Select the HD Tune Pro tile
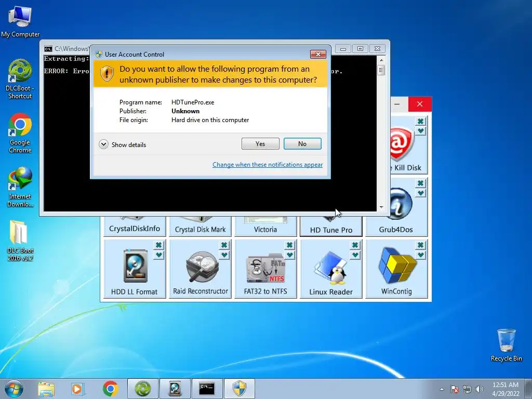Viewport: 532px width, 399px height. point(331,227)
